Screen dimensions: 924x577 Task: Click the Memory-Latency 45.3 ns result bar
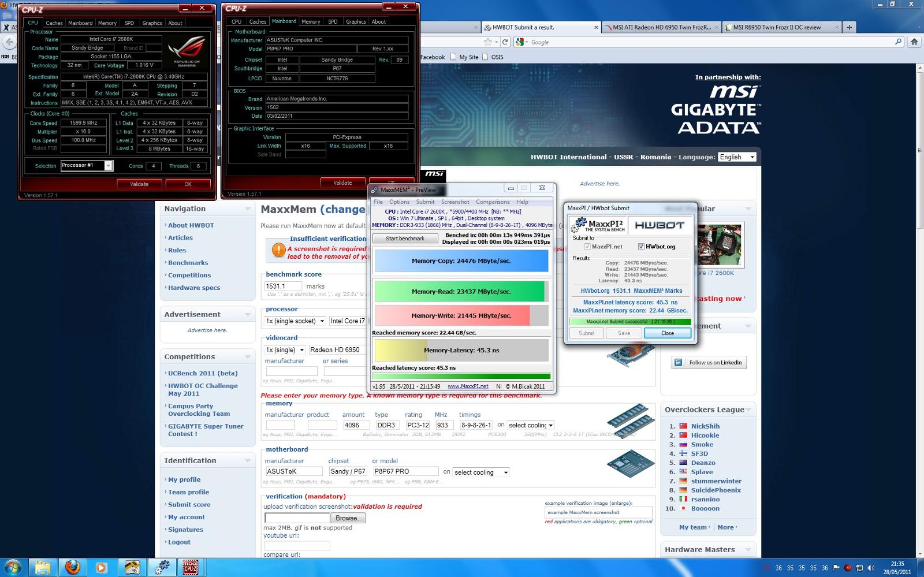[461, 351]
